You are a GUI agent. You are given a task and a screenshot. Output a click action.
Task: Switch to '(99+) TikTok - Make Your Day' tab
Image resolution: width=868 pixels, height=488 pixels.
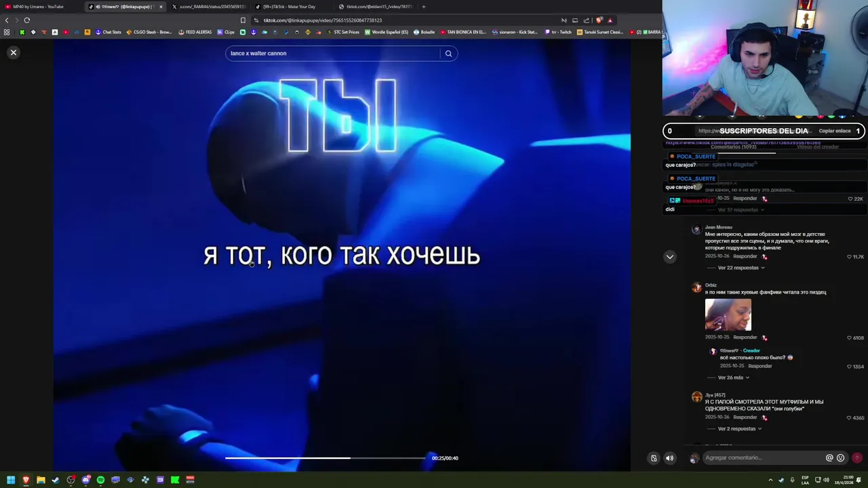click(x=290, y=7)
